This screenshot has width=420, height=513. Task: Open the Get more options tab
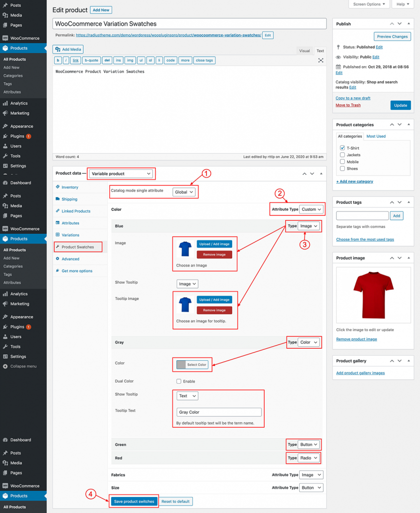(x=77, y=271)
